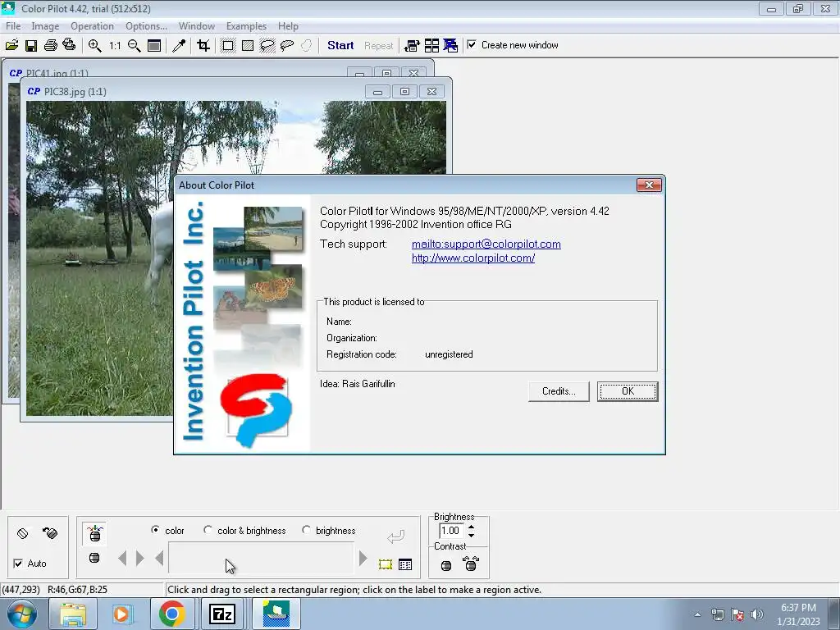
Task: Click the striped eraser icon
Action: tap(22, 533)
